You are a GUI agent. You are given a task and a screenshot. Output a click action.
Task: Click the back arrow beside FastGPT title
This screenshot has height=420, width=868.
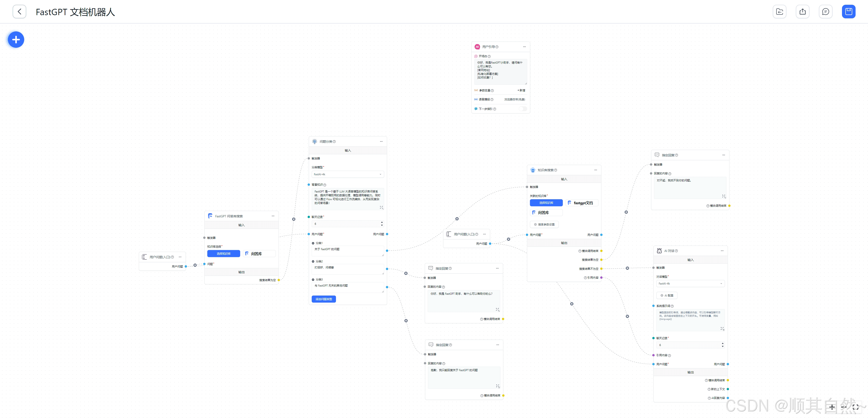pos(19,12)
